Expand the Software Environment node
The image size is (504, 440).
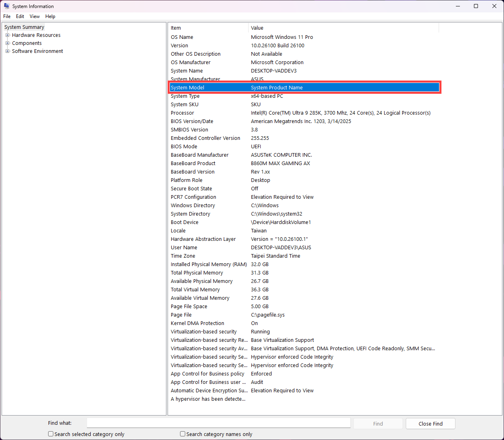pos(7,51)
